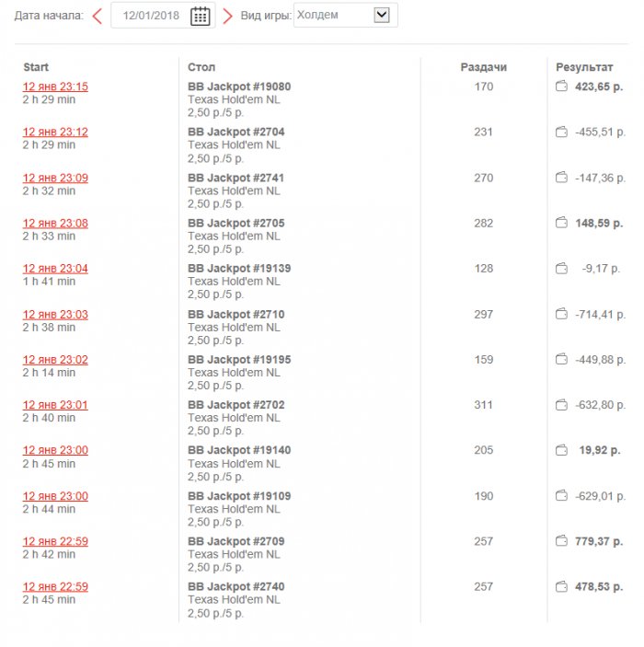Sort by the Результат column header
This screenshot has height=647, width=644.
coord(584,67)
